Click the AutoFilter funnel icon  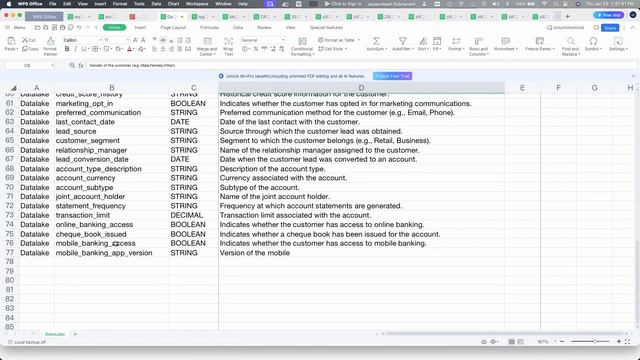403,41
